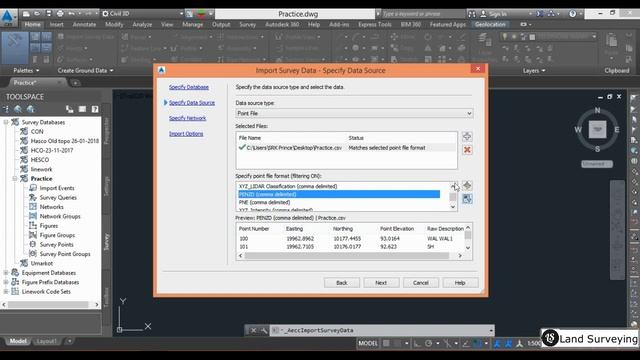Go to the Specify Database step link
The height and width of the screenshot is (360, 640).
(189, 87)
